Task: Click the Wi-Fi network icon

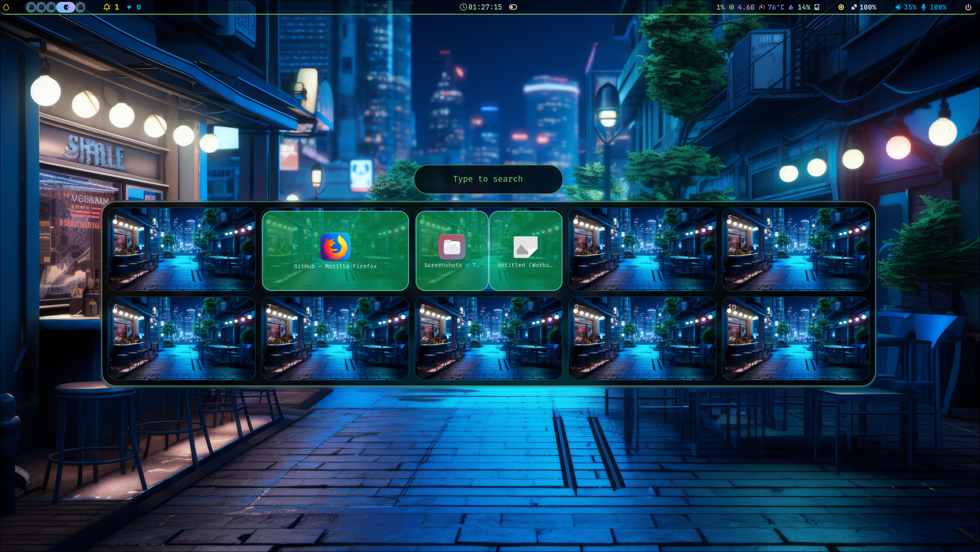Action: 129,7
